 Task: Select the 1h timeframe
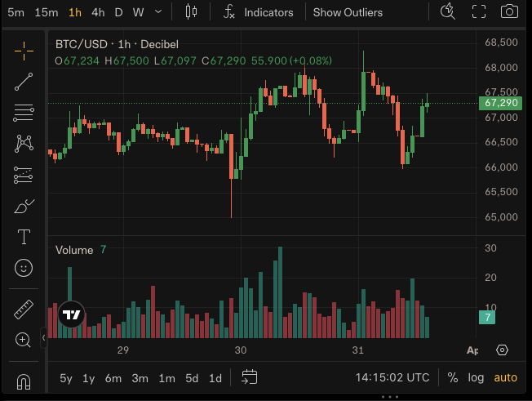coord(75,12)
